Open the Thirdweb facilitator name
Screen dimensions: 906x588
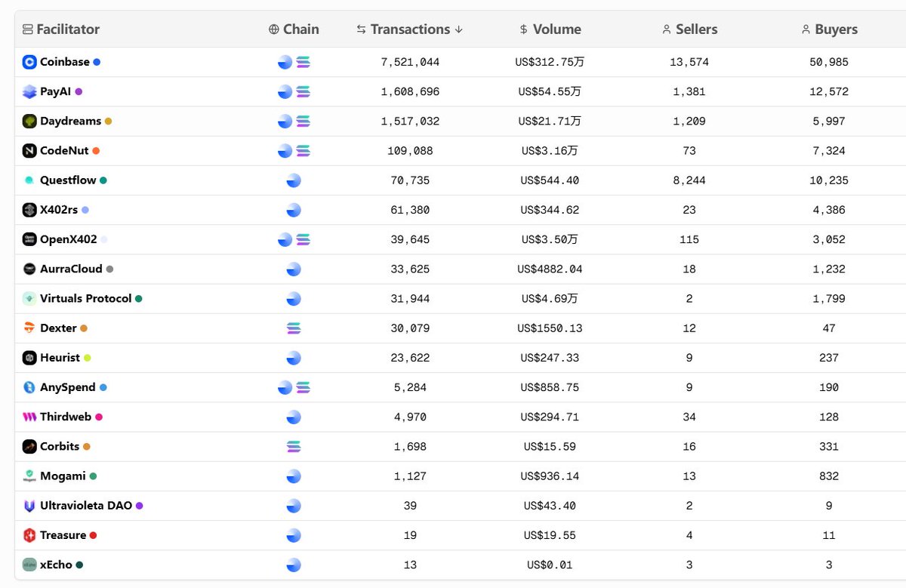[x=66, y=417]
